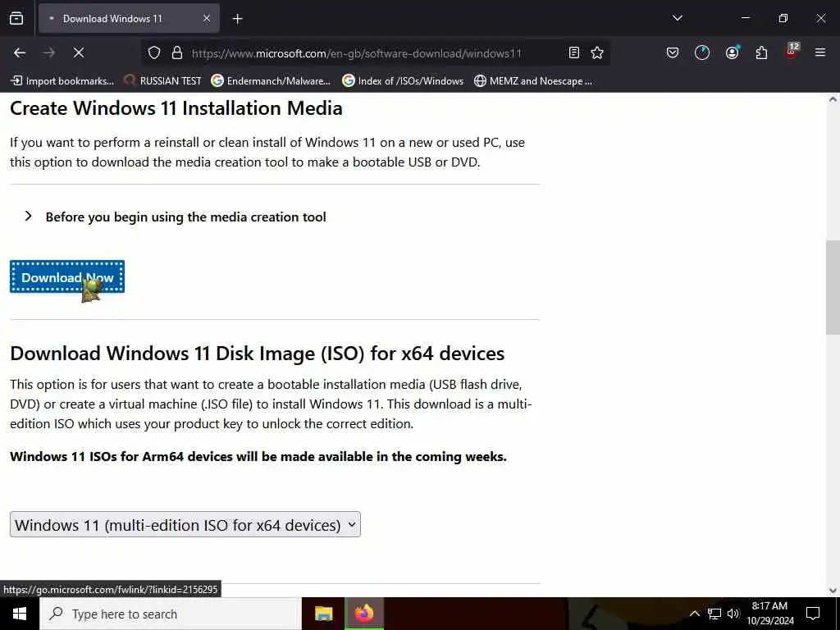Open the Extensions puzzle icon
The width and height of the screenshot is (840, 630).
[761, 52]
